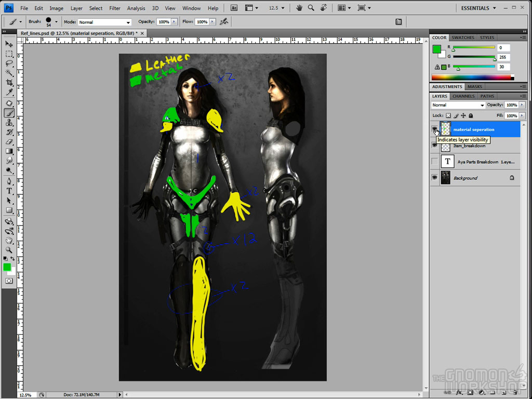Select the Eraser tool
The image size is (532, 399).
coord(9,142)
